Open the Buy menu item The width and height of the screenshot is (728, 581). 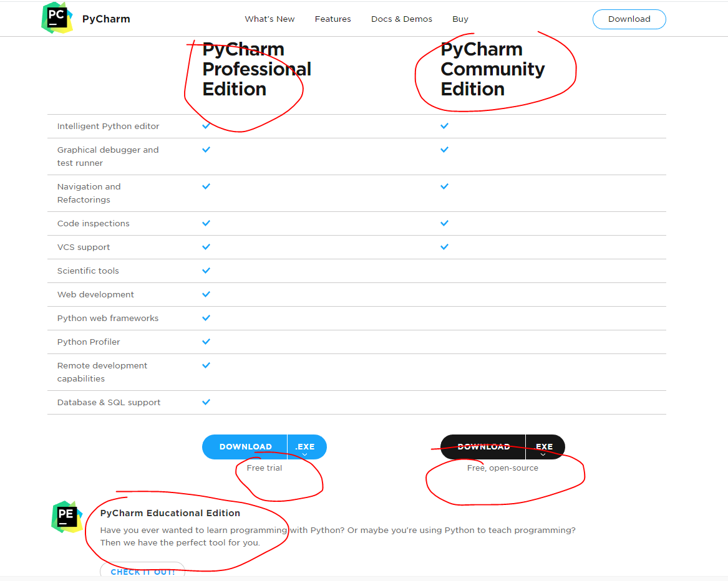[460, 19]
